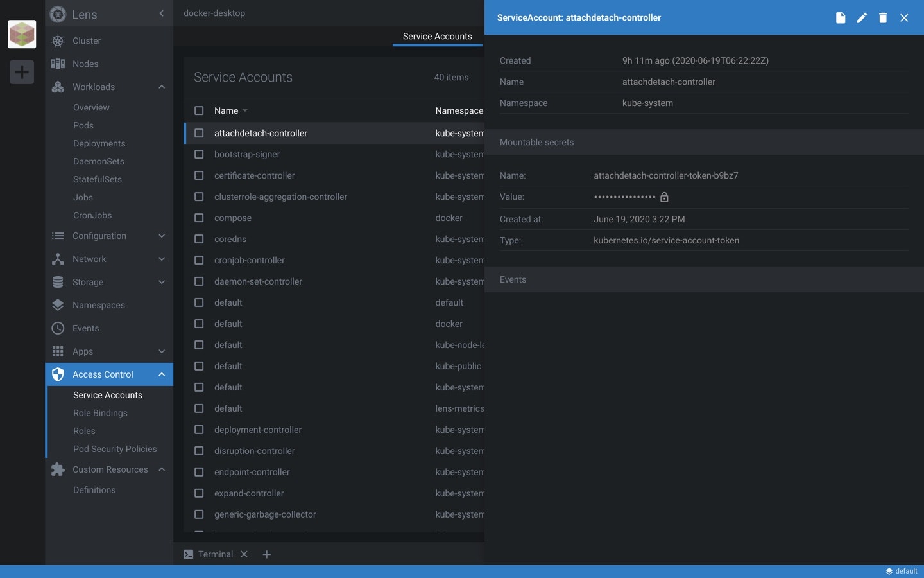
Task: Click the Apps grid icon
Action: 58,351
